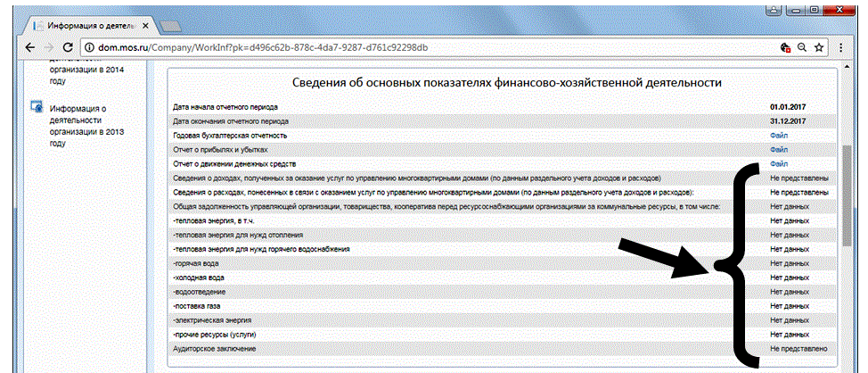This screenshot has width=868, height=373.
Task: Click the 'Нет данных' value for -электрическая энергия
Action: click(x=790, y=320)
